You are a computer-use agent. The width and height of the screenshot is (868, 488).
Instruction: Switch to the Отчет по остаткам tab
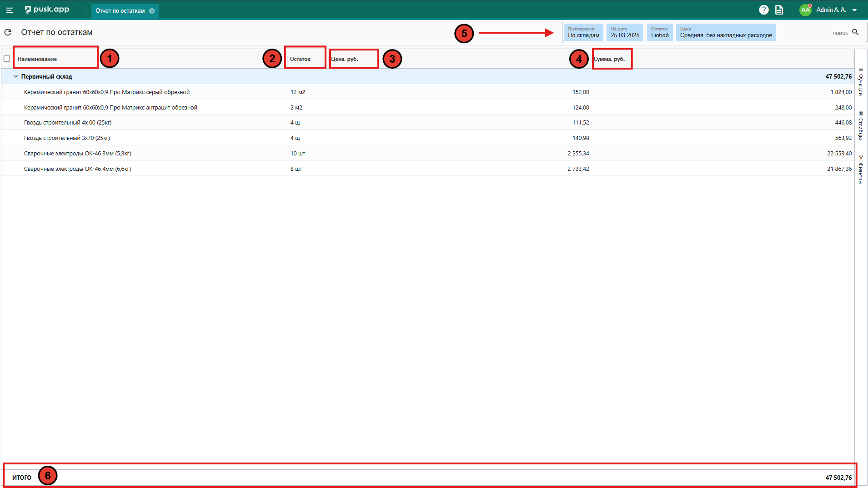coord(120,11)
